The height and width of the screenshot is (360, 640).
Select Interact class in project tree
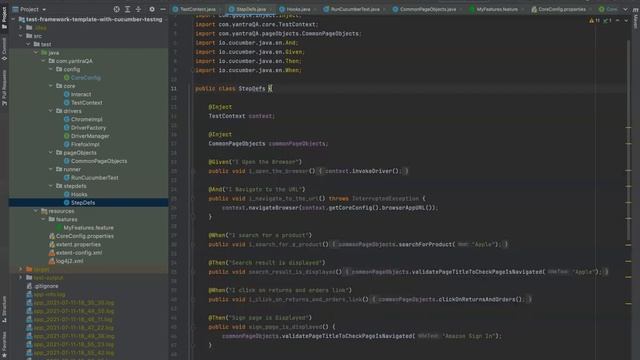pyautogui.click(x=81, y=94)
